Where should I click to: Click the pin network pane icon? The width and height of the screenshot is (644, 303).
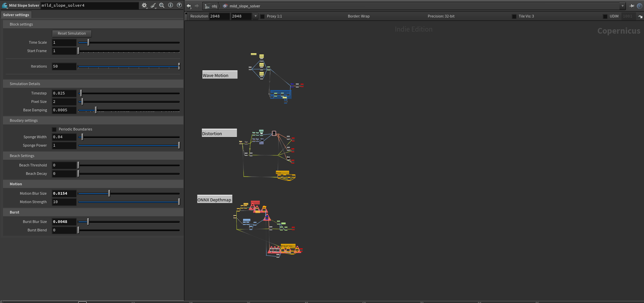[632, 6]
